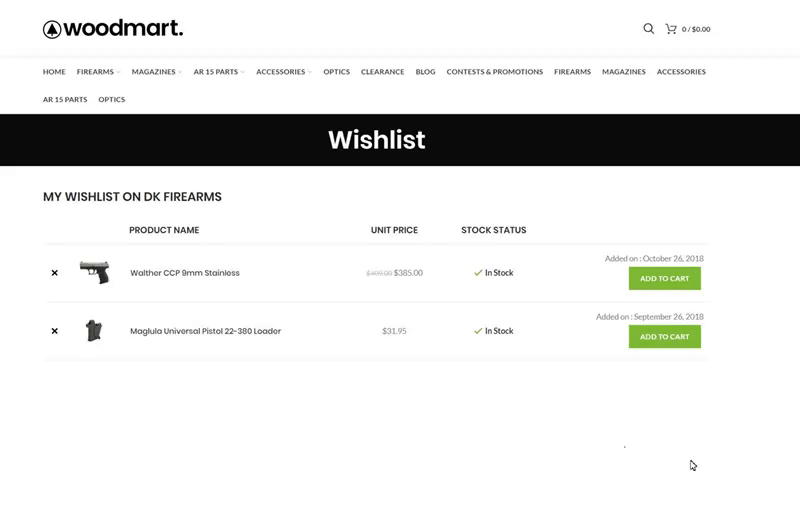Open the shopping cart icon
This screenshot has height=512, width=800.
[671, 29]
